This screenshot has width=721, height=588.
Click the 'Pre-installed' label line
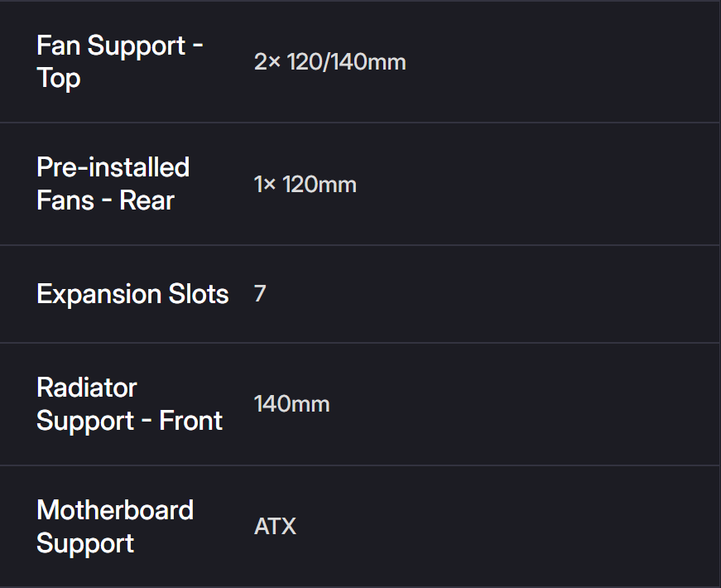113,167
